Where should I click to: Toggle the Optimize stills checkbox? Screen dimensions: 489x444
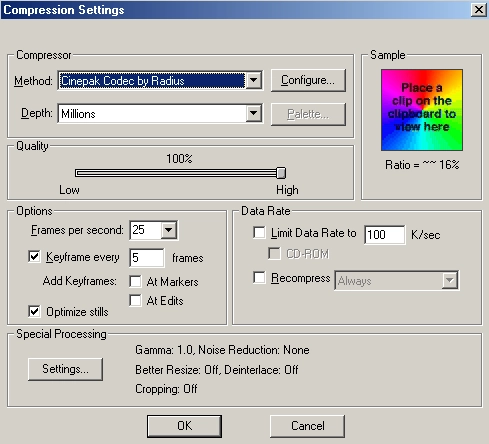[x=34, y=312]
